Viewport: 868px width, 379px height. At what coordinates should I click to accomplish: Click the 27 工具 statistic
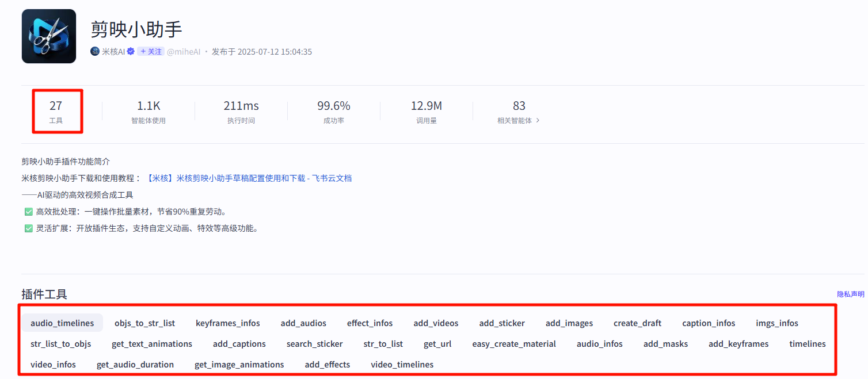point(56,111)
